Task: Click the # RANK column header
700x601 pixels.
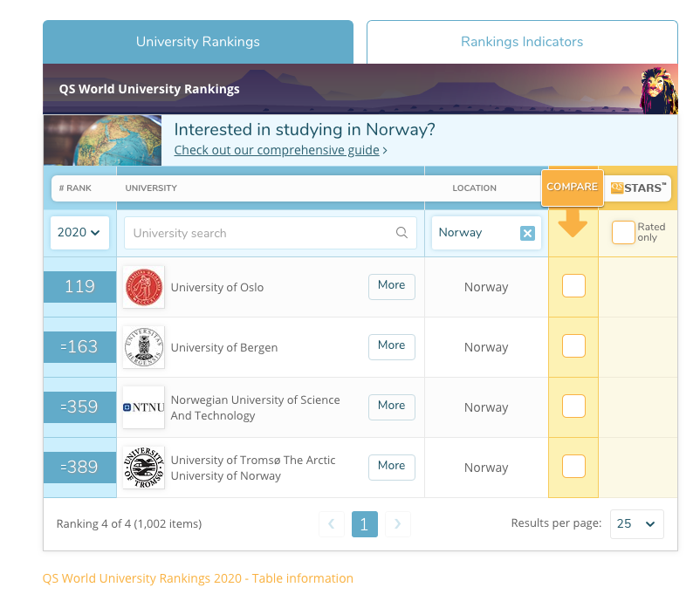Action: pyautogui.click(x=75, y=188)
